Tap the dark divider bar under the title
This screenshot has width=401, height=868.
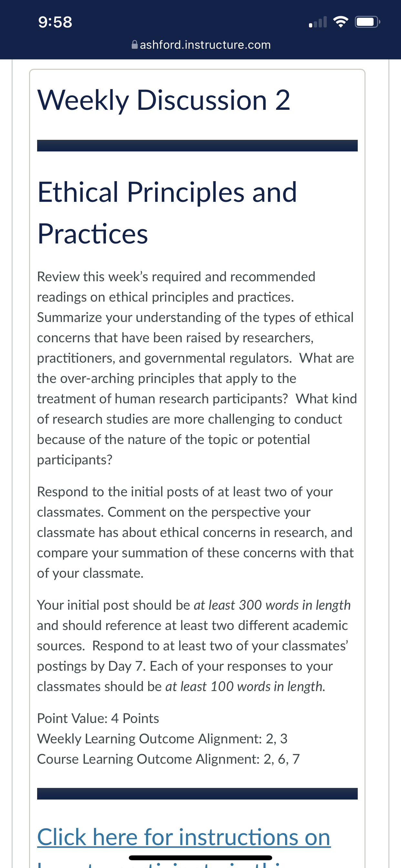tap(198, 146)
